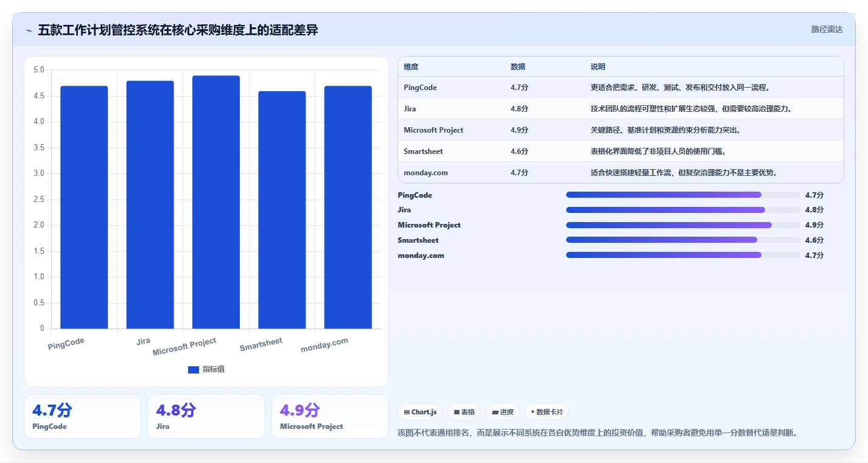Click the Smartsheet progress row label
Image resolution: width=868 pixels, height=463 pixels.
click(418, 240)
